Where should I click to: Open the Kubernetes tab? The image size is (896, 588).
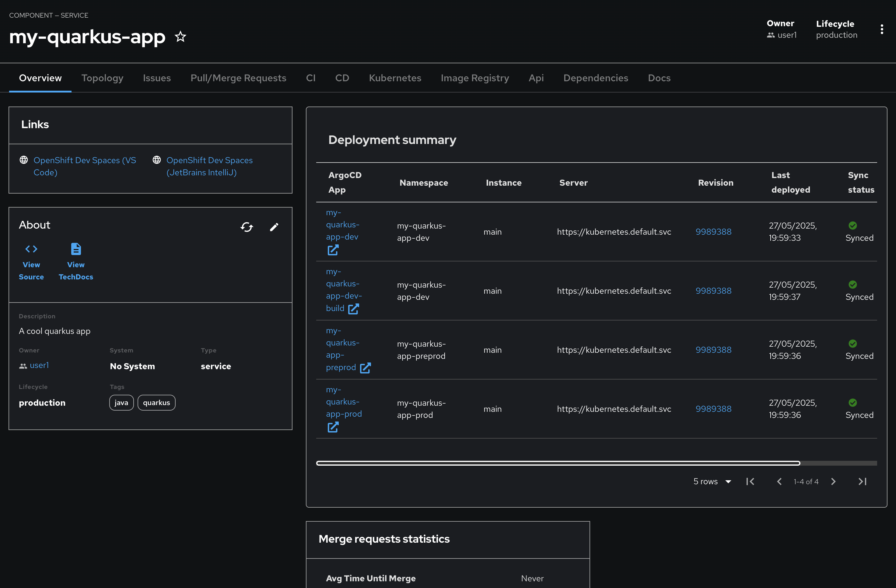[395, 78]
